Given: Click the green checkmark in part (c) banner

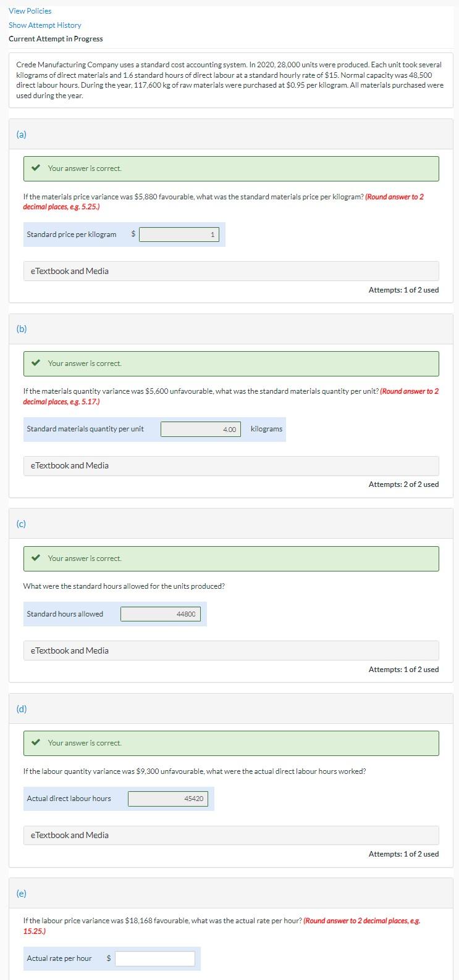Looking at the screenshot, I should tap(36, 558).
